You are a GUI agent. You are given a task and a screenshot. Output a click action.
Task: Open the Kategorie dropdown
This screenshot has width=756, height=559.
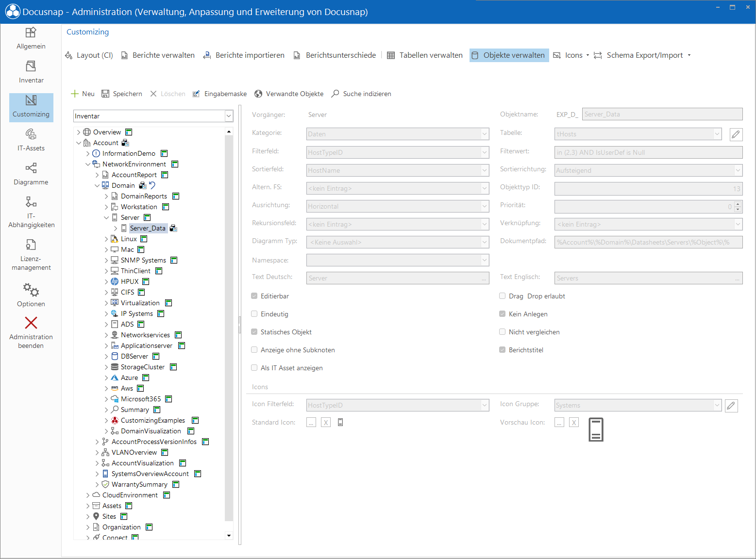398,134
